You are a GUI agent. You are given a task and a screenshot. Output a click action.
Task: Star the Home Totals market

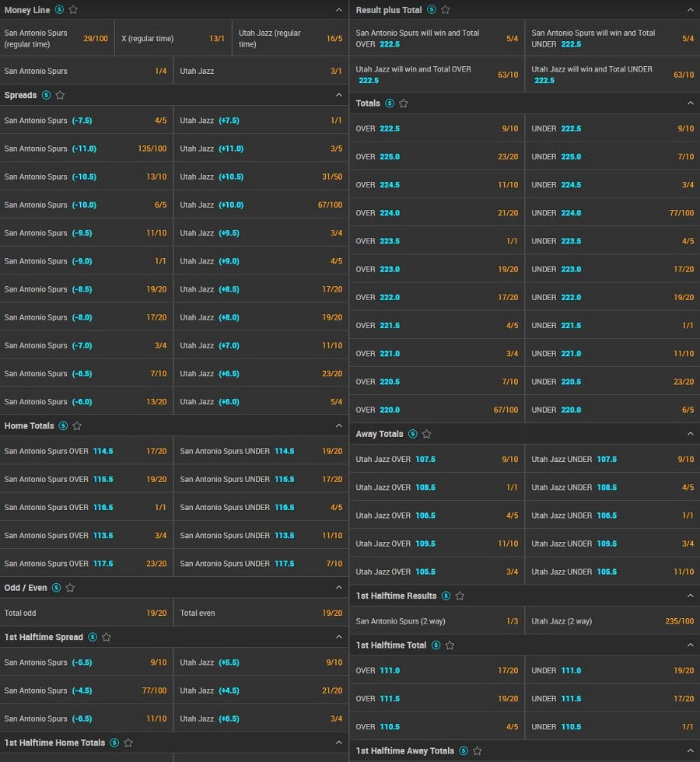click(77, 426)
